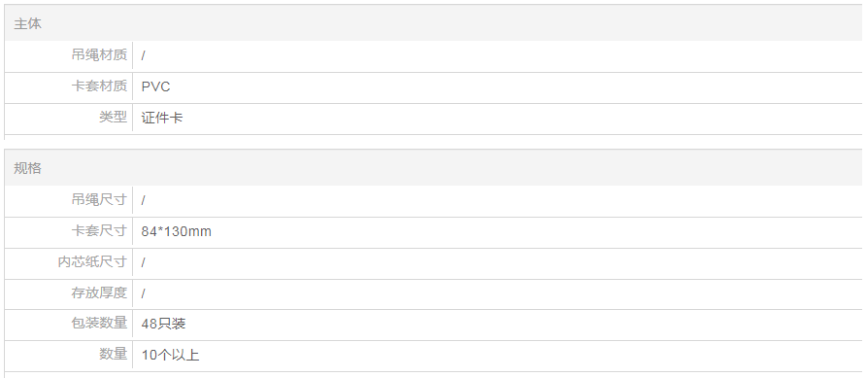Select the 84*130mm value
Image resolution: width=868 pixels, height=378 pixels.
(x=176, y=231)
